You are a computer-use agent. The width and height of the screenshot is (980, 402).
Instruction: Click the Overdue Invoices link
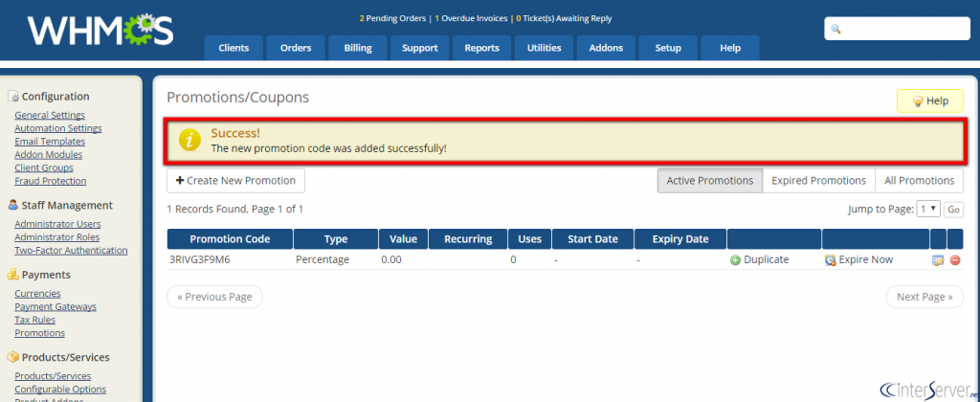(471, 18)
